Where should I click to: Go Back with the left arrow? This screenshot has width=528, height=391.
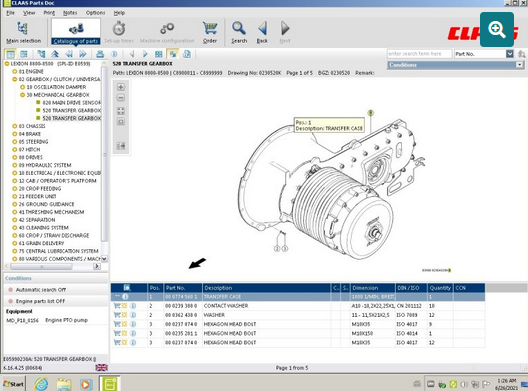(x=262, y=32)
